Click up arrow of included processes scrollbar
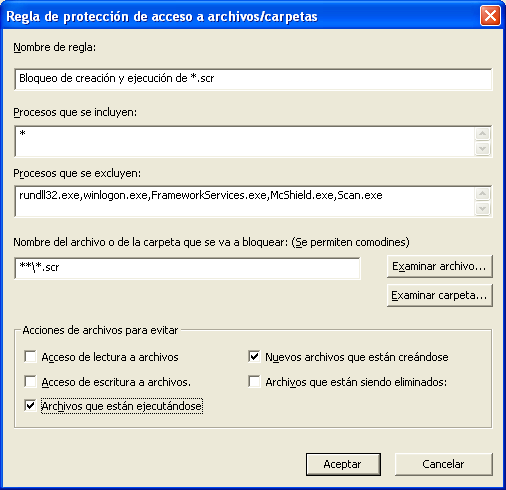 point(483,134)
